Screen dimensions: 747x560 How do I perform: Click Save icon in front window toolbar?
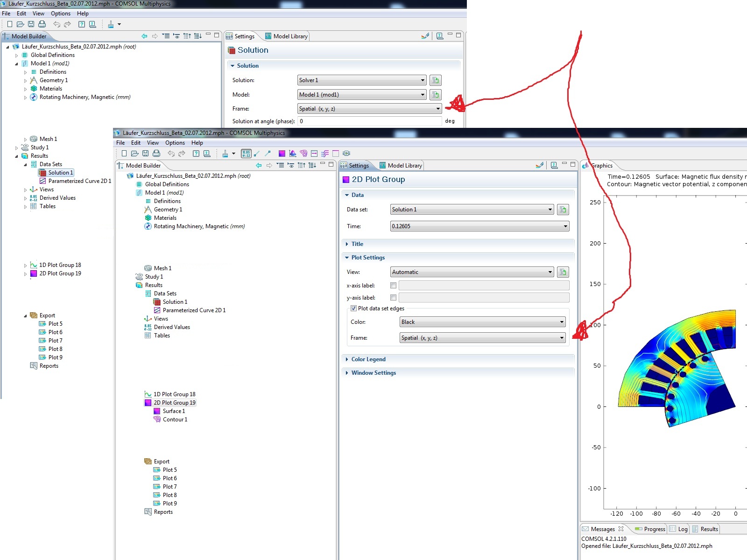click(x=146, y=153)
